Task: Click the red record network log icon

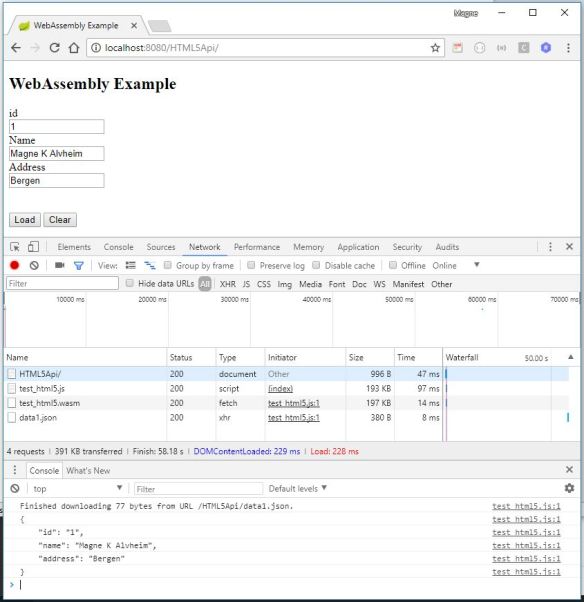Action: pyautogui.click(x=15, y=265)
